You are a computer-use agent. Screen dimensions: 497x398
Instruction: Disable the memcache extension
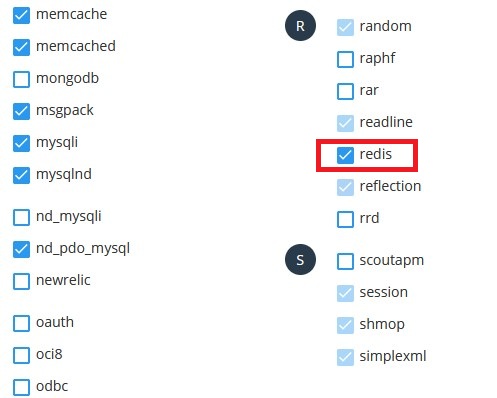(x=21, y=15)
